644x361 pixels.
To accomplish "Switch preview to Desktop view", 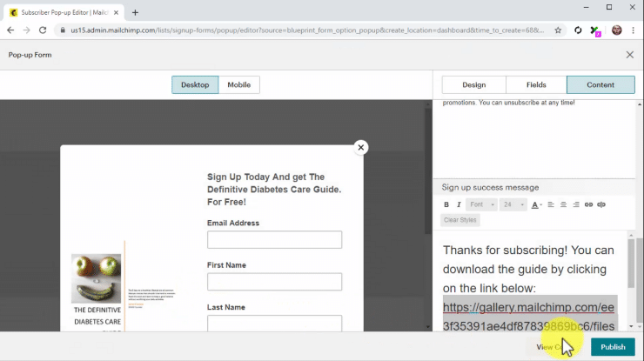I will 195,84.
